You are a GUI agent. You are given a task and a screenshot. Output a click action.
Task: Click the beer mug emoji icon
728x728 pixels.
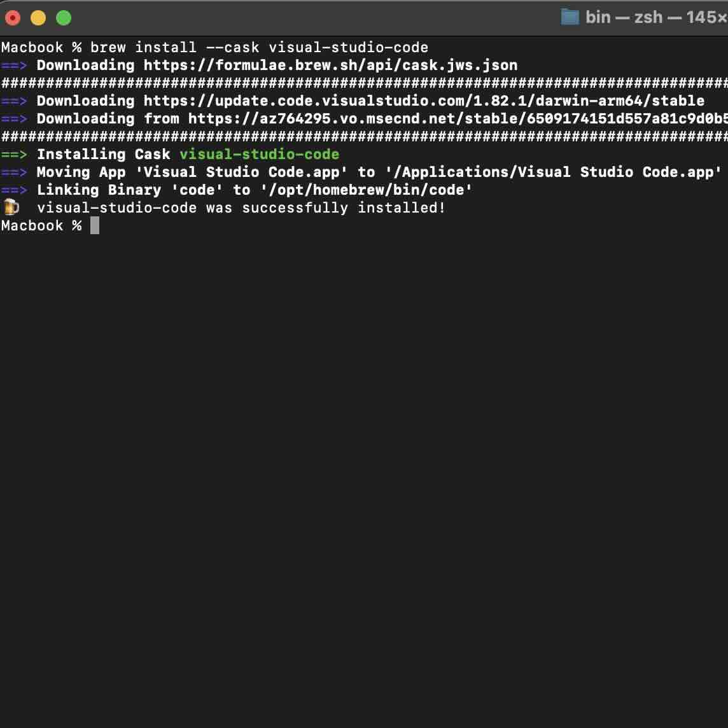tap(11, 207)
